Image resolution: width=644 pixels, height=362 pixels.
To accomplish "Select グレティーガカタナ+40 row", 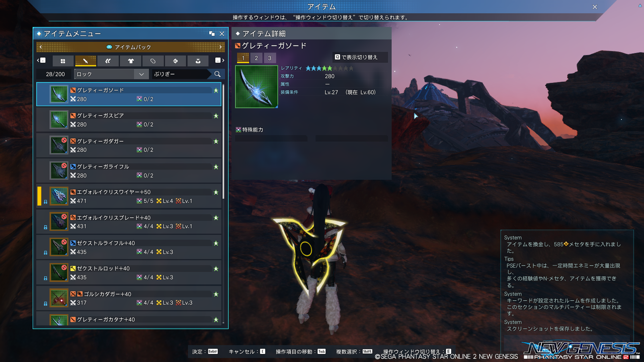I will (x=129, y=319).
